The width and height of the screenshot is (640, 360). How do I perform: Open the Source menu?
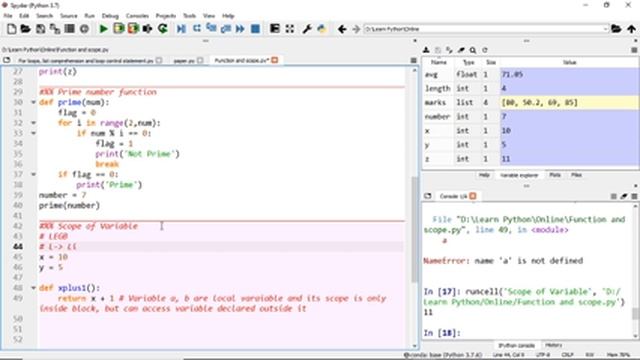69,16
